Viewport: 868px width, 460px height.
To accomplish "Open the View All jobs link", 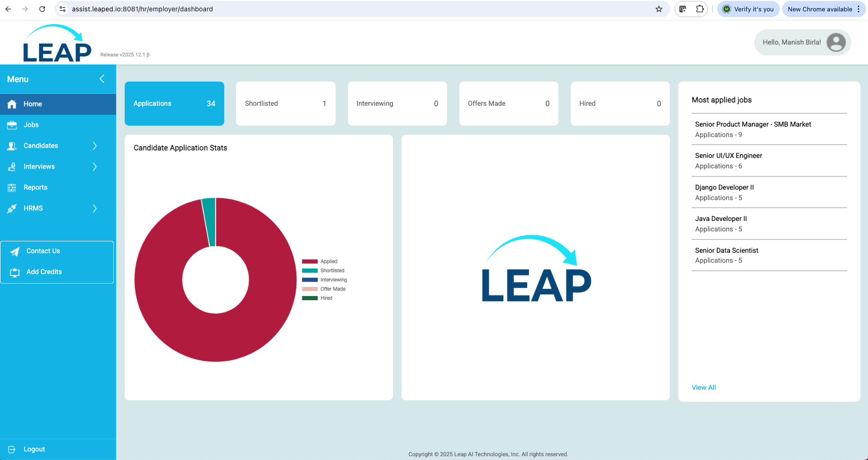I will click(704, 387).
